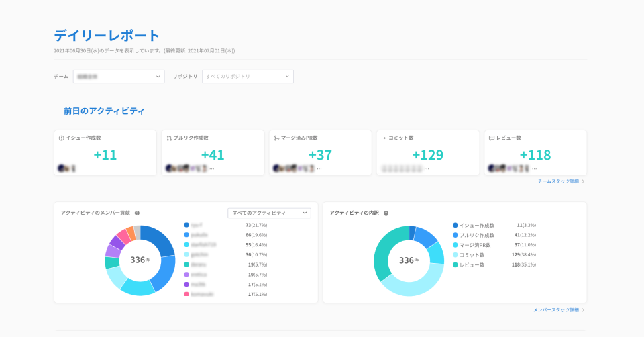This screenshot has width=644, height=337.
Task: Click the 36(10.7%) member value
Action: (256, 255)
